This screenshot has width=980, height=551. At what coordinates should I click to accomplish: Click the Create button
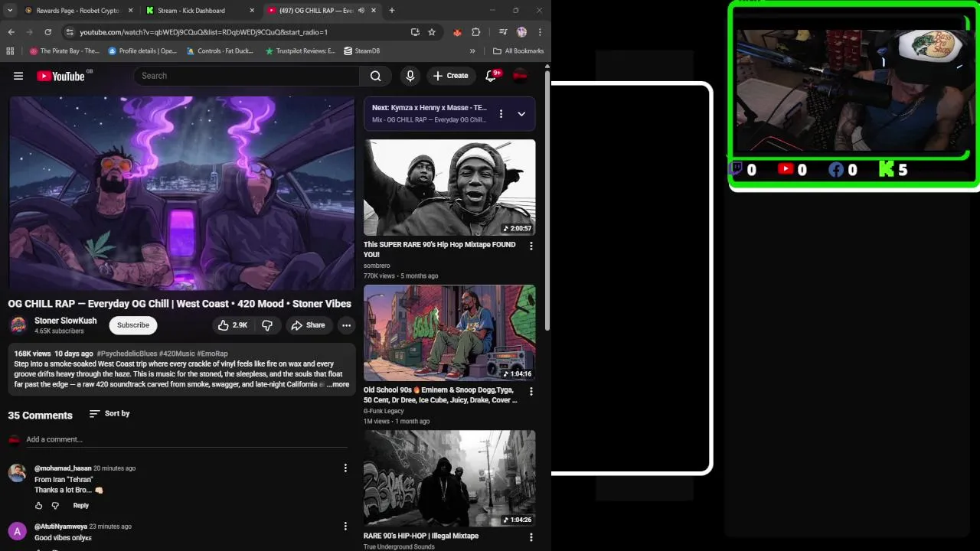pyautogui.click(x=450, y=76)
